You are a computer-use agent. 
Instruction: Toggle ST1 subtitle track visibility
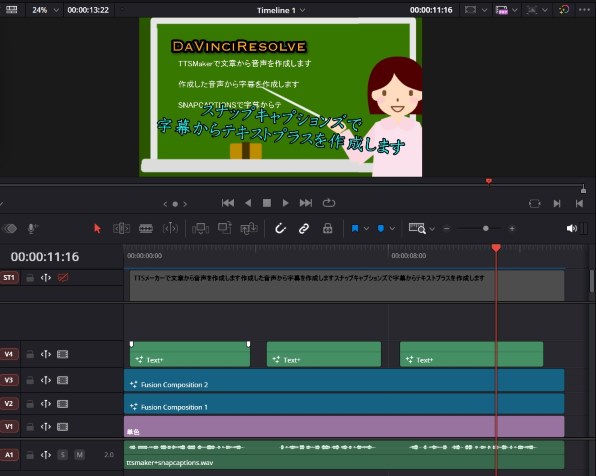[63, 278]
